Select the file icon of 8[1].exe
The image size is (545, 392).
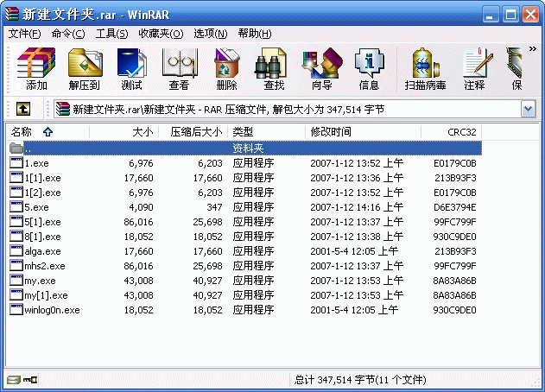click(x=16, y=236)
